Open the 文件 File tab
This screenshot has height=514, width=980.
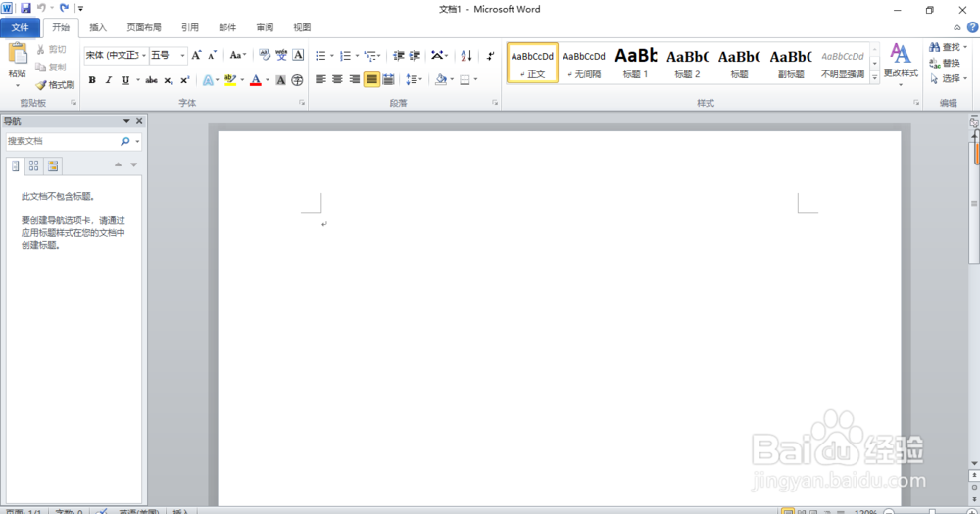20,27
